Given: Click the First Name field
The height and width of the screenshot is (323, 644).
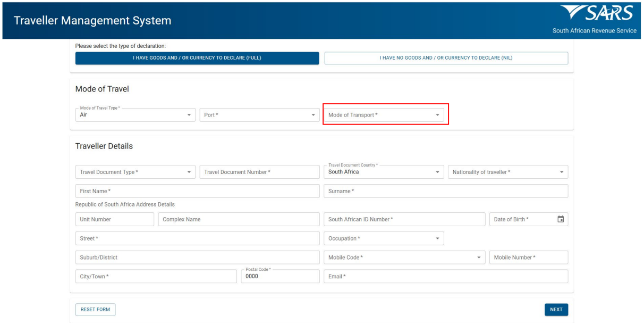Looking at the screenshot, I should click(197, 191).
